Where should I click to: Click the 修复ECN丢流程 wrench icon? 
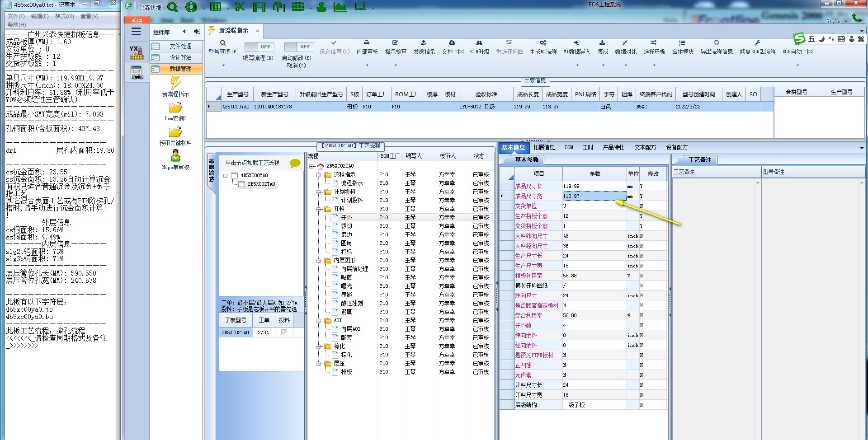click(x=757, y=42)
